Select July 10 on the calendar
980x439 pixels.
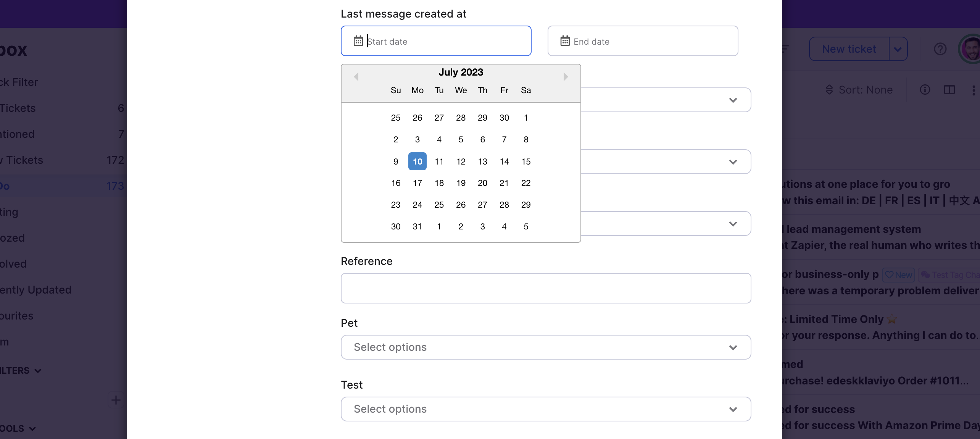click(x=417, y=161)
